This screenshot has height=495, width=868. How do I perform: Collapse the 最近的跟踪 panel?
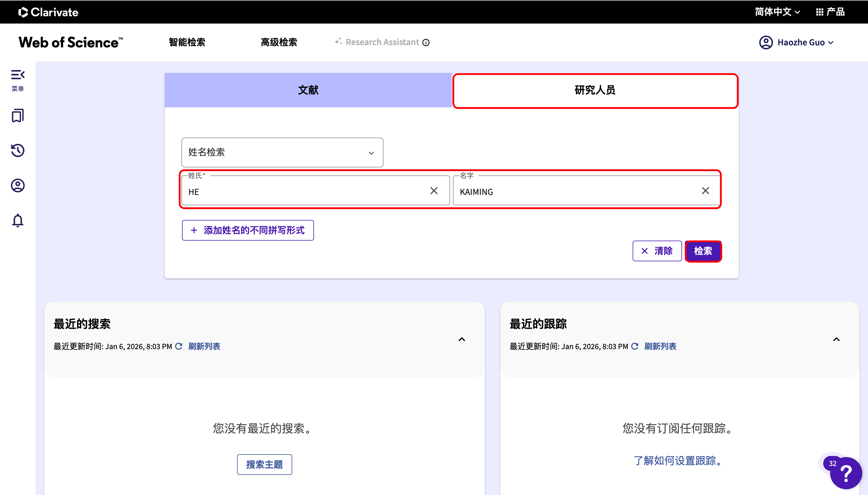(x=836, y=339)
